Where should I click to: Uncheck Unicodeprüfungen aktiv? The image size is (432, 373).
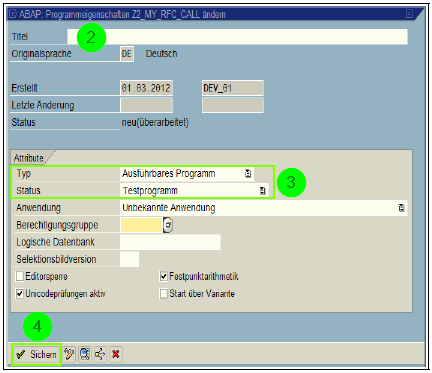click(x=20, y=294)
